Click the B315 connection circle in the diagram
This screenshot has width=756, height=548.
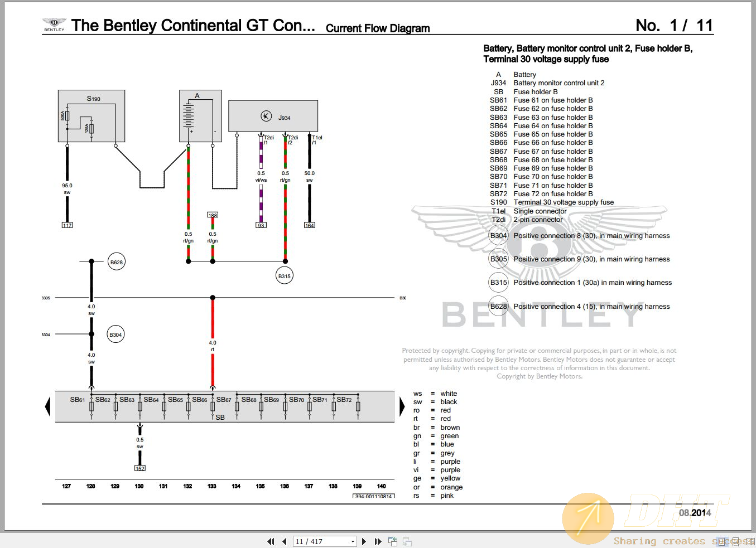(x=285, y=276)
